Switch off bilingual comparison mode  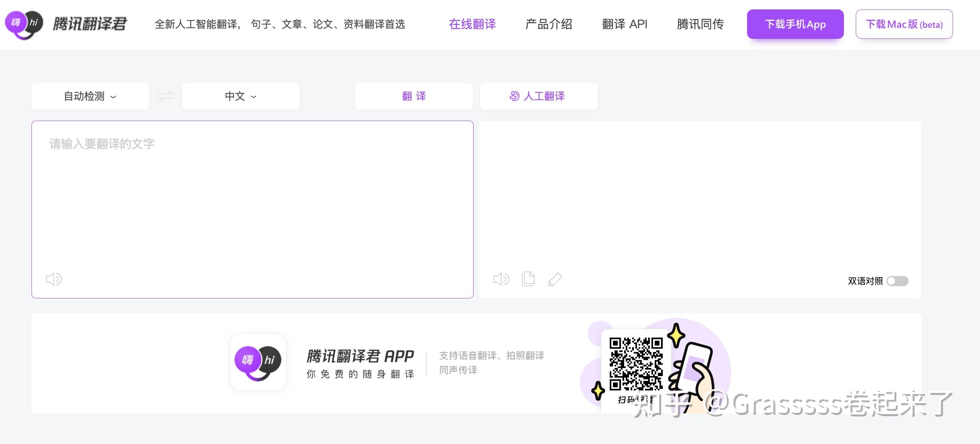tap(897, 281)
